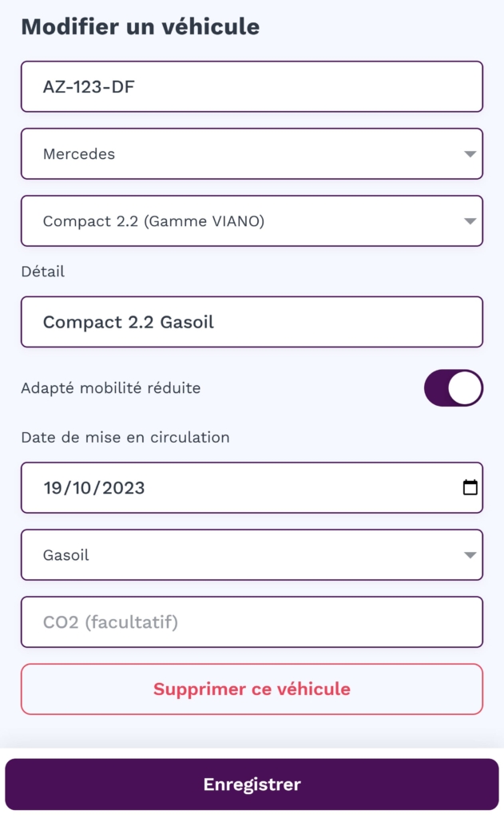Viewport: 504px width, 818px height.
Task: Toggle the Adapté mobilité réduite switch
Action: [453, 388]
